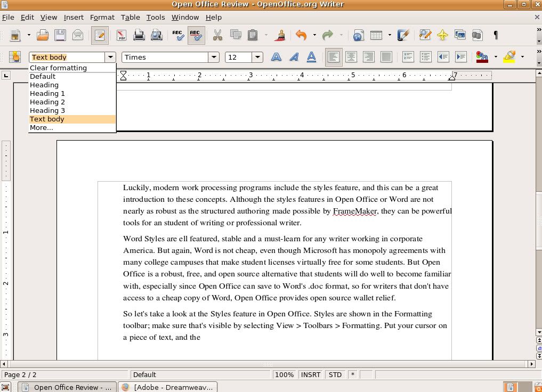Run the Spelling and Grammar check
Screen dimensions: 542x392
(x=179, y=35)
